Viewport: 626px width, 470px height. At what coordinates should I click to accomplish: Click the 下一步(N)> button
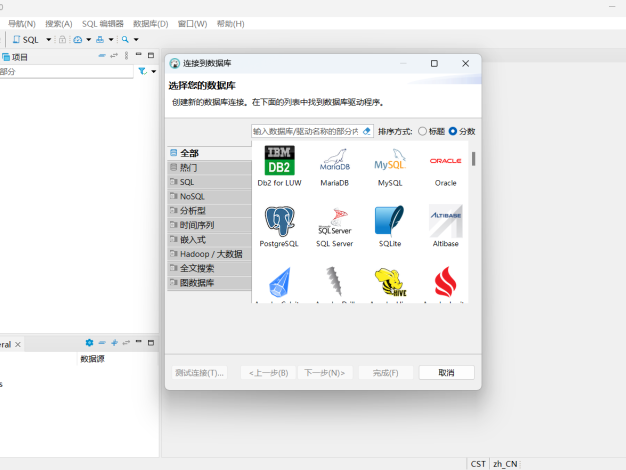pyautogui.click(x=325, y=373)
